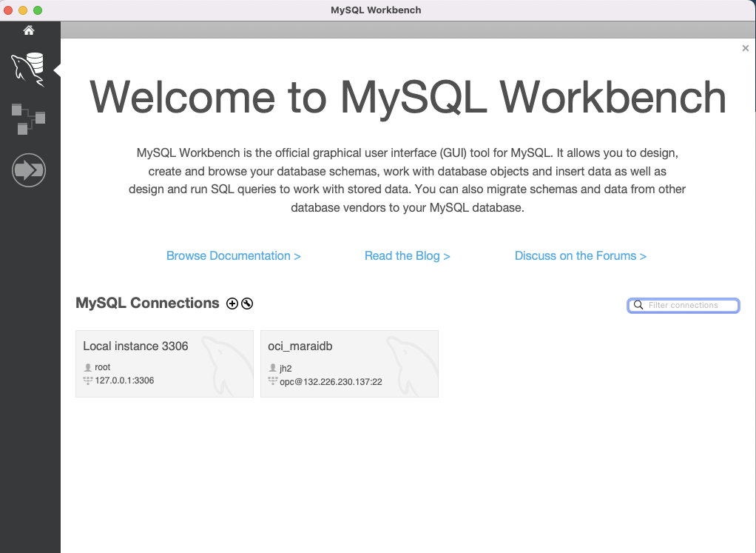The width and height of the screenshot is (756, 553).
Task: Select the MySQL dolphin connections sidebar icon
Action: 28,70
